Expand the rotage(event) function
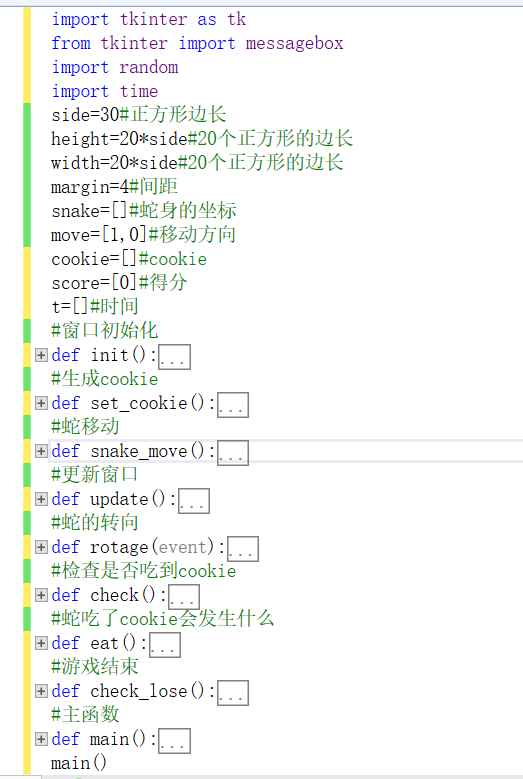 click(41, 547)
